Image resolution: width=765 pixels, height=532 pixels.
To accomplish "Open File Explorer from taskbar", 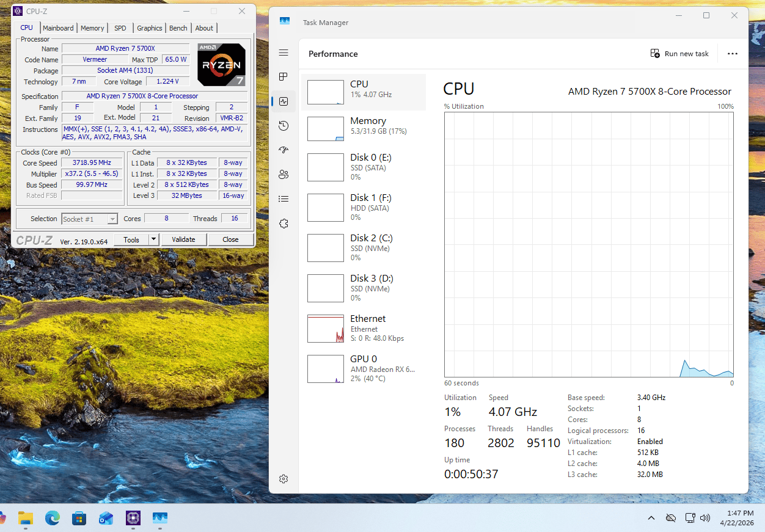I will pyautogui.click(x=26, y=519).
